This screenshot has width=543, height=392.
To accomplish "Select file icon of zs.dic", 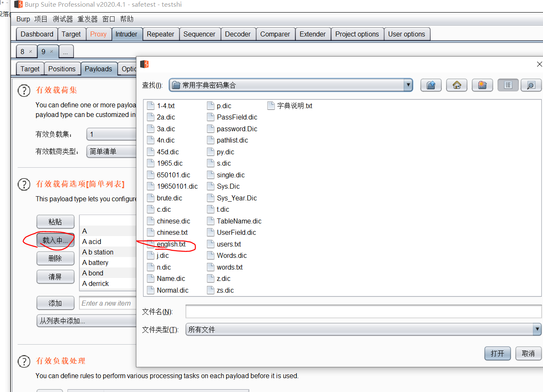I will pos(211,290).
